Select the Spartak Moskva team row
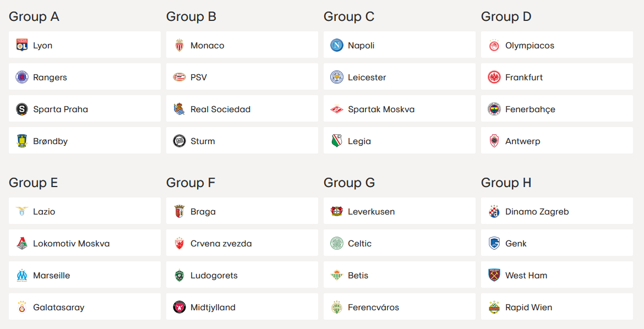Viewport: 644px width, 329px height. click(x=399, y=109)
